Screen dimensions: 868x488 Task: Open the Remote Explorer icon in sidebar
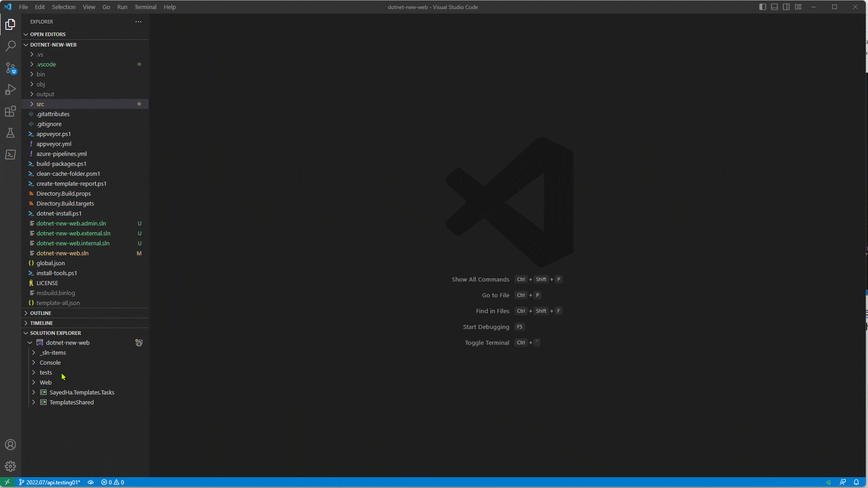(x=10, y=155)
